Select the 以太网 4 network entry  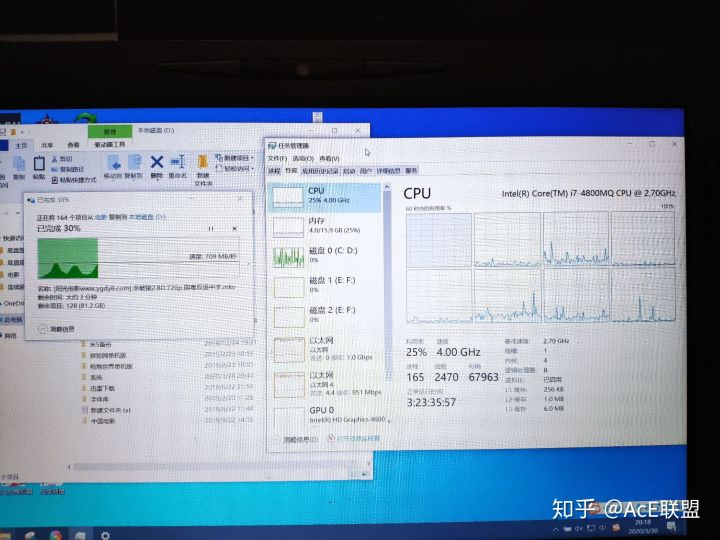[325, 384]
